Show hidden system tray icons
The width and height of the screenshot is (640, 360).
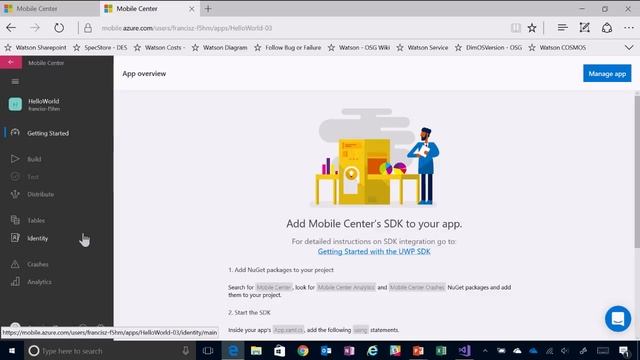(485, 351)
